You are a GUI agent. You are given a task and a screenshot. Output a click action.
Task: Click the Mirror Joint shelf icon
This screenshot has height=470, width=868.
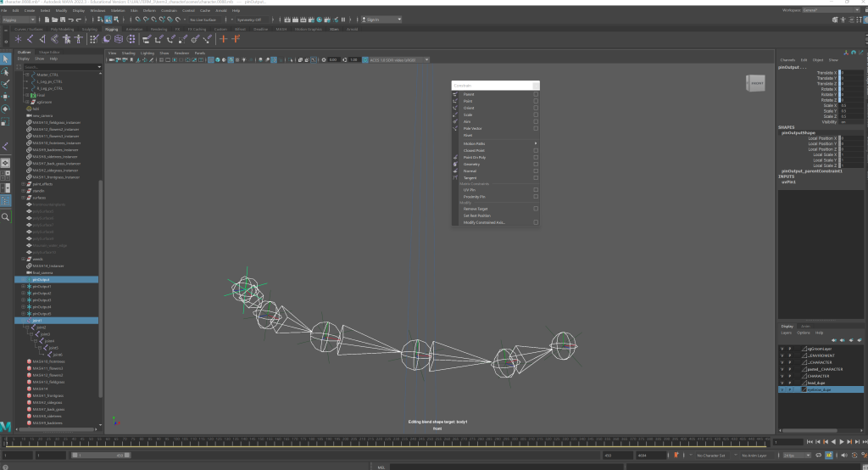42,39
